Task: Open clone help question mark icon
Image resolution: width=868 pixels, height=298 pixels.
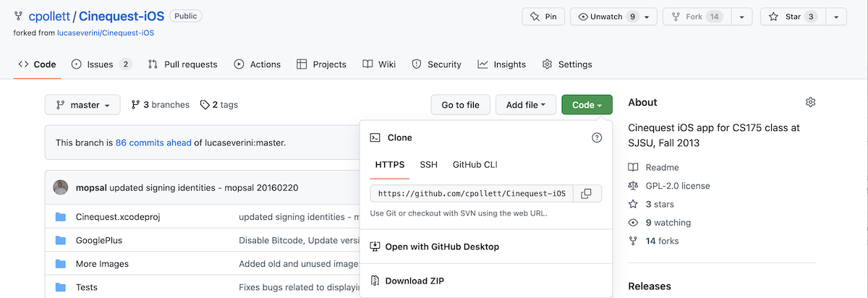Action: 597,137
